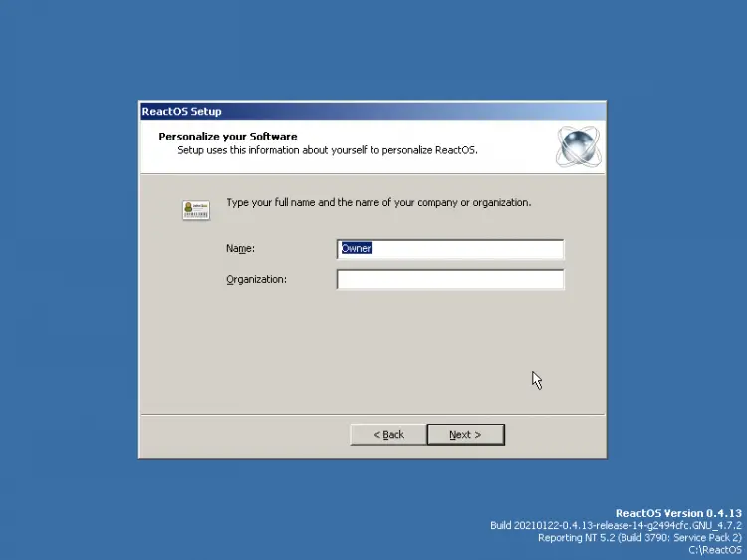Click the 'Type your full name' instruction text

(x=378, y=203)
